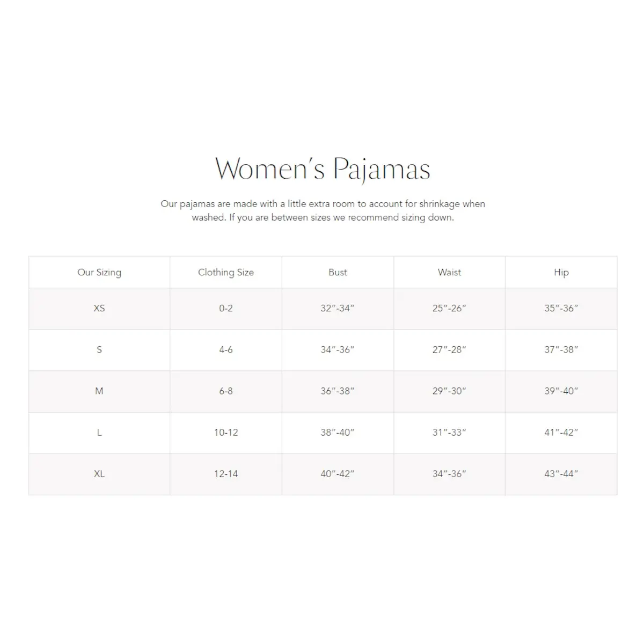Click the 32"-34" bust measurement
This screenshot has width=644, height=644.
[338, 308]
